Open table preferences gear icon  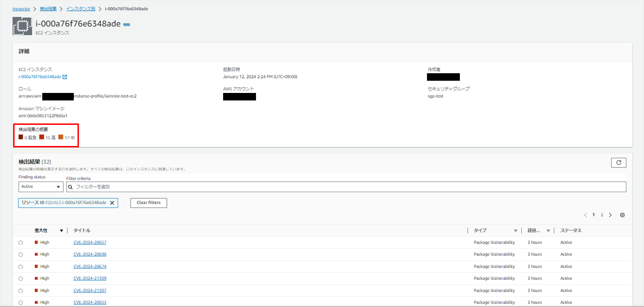[622, 215]
